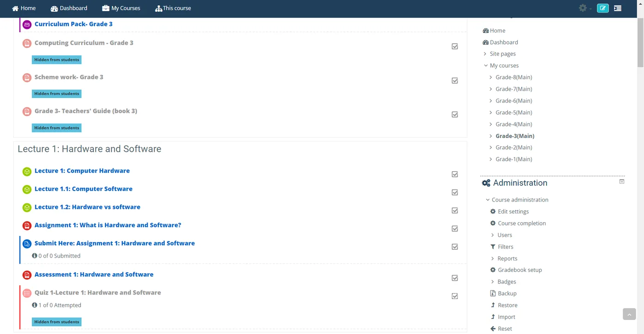
Task: Click the back-to-top arrow button
Action: [x=629, y=314]
